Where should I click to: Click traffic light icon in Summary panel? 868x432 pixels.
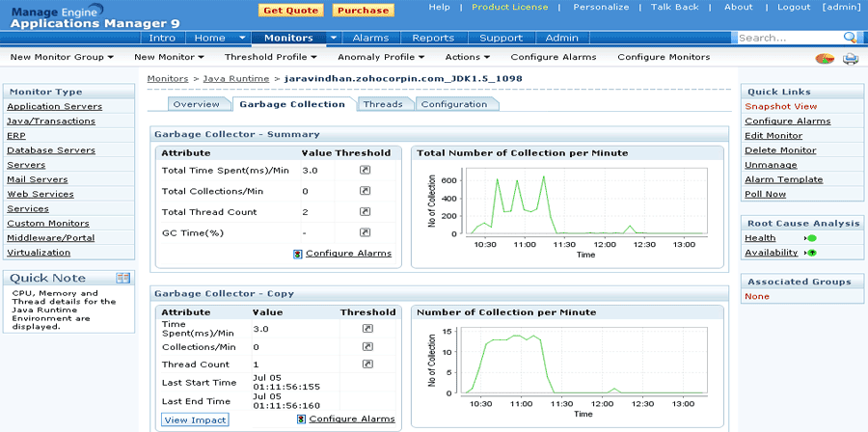pyautogui.click(x=298, y=254)
